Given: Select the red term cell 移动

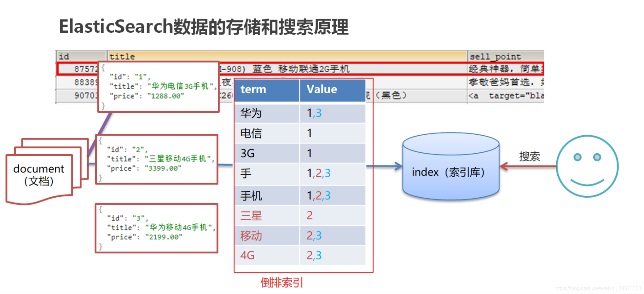Looking at the screenshot, I should click(x=267, y=235).
